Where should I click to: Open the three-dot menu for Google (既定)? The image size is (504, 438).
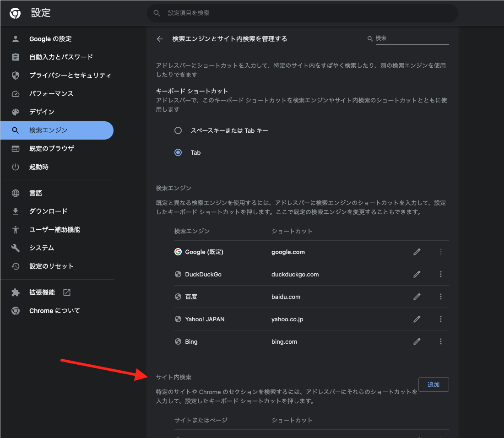point(441,252)
